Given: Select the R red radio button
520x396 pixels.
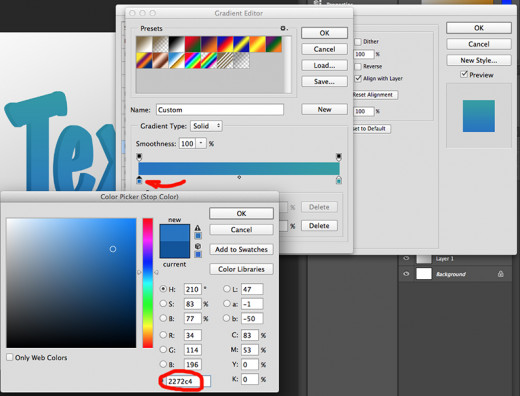Looking at the screenshot, I should (x=163, y=335).
